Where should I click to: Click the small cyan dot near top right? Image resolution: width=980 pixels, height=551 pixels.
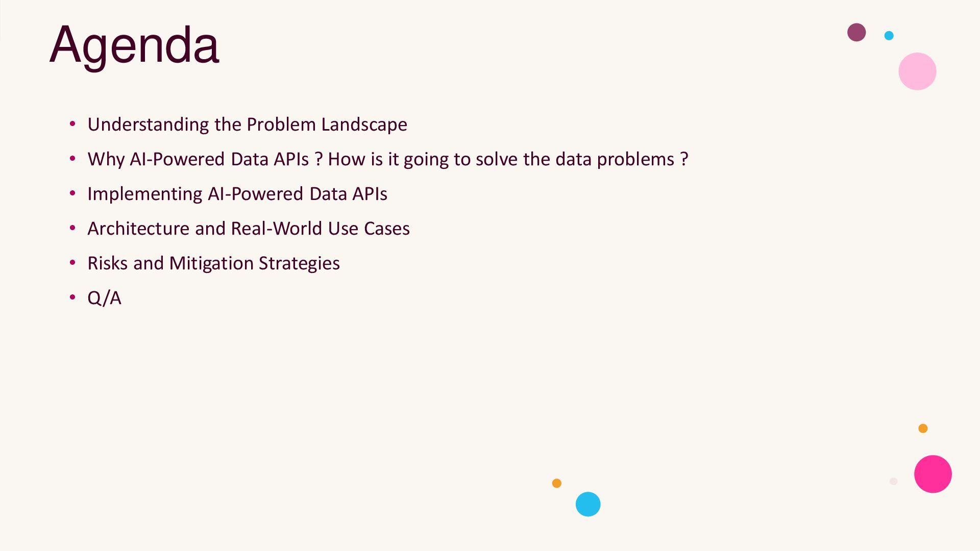(889, 35)
